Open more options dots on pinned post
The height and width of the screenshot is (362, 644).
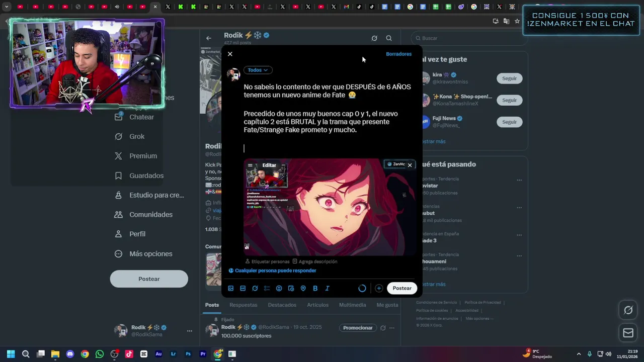coord(392,328)
